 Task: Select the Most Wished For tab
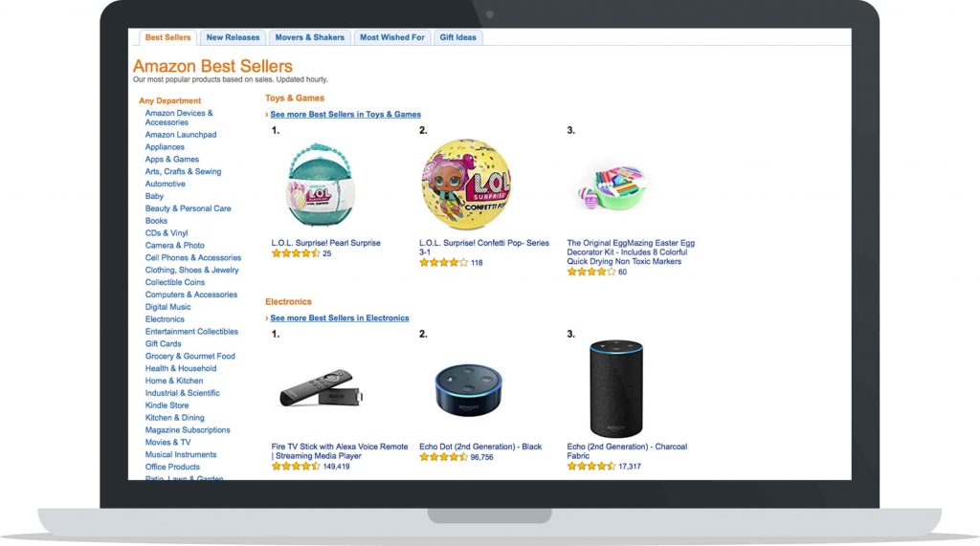click(392, 37)
